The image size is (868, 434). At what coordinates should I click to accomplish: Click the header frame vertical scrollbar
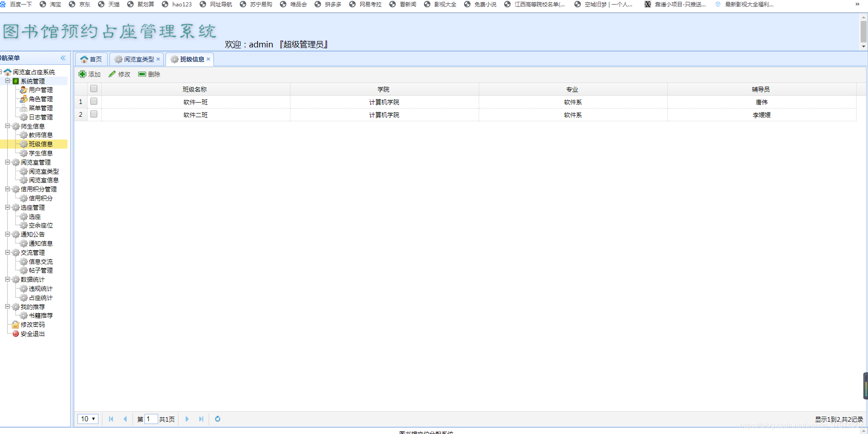click(x=863, y=32)
